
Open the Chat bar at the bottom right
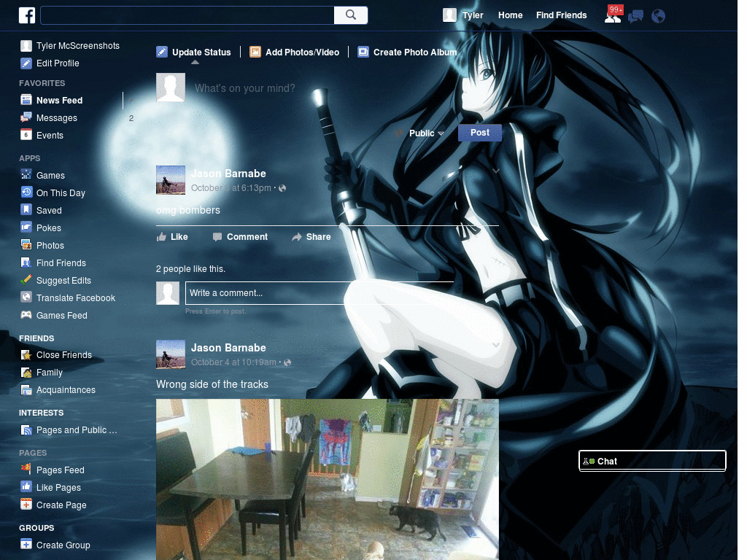click(x=651, y=460)
